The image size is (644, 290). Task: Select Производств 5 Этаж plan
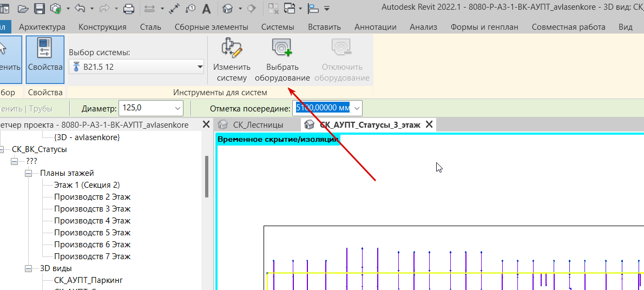point(93,233)
